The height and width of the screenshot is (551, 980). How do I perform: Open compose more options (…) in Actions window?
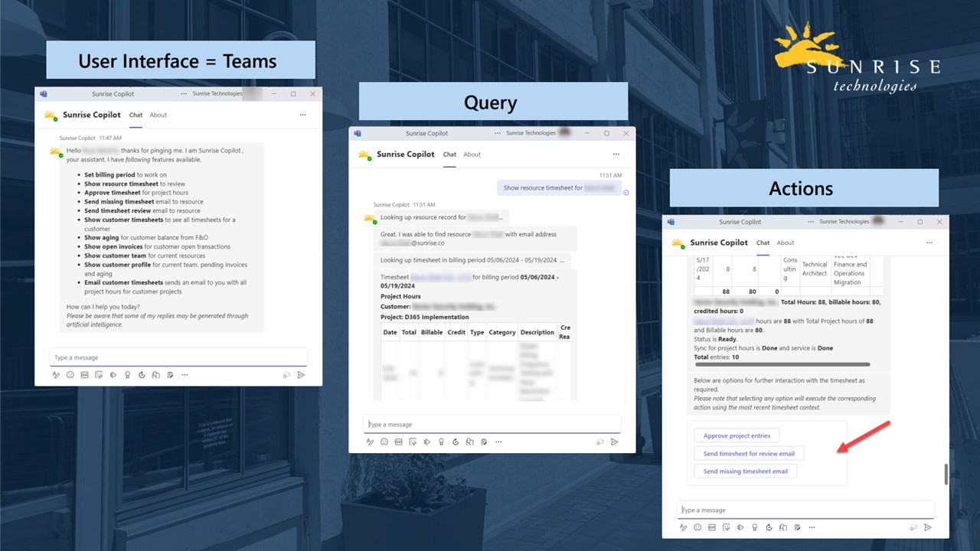pos(812,527)
